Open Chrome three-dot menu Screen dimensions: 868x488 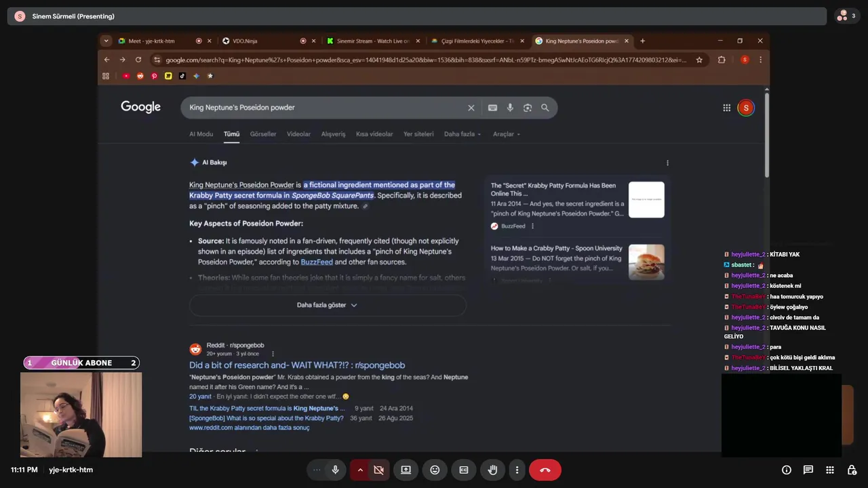760,60
